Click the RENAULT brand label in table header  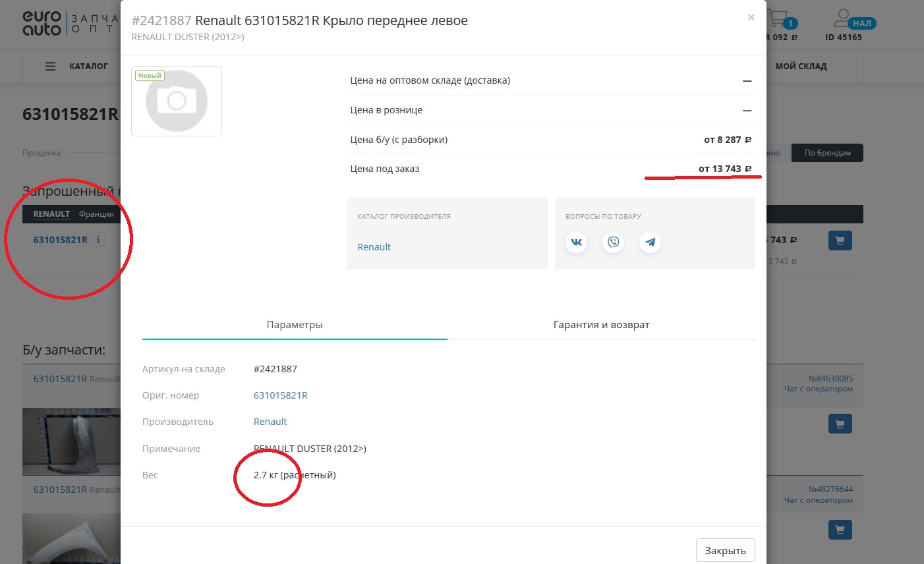(51, 214)
